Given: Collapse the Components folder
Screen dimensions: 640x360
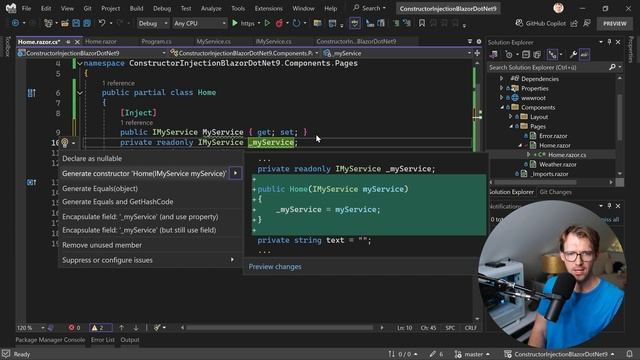Looking at the screenshot, I should (x=502, y=107).
